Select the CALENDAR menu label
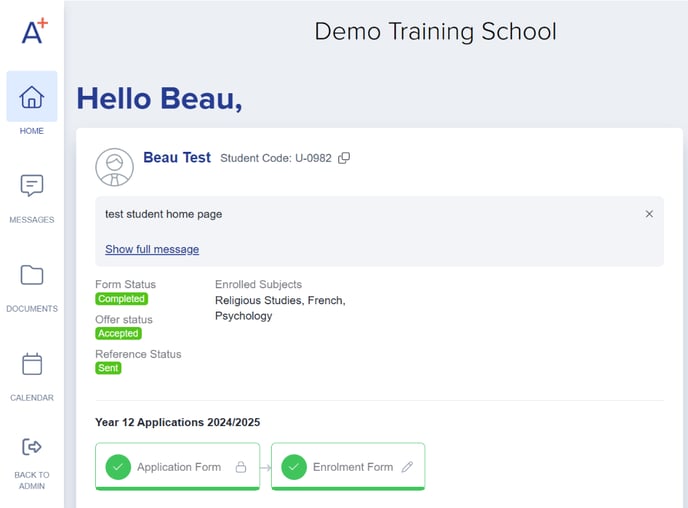This screenshot has height=508, width=688. 32,398
